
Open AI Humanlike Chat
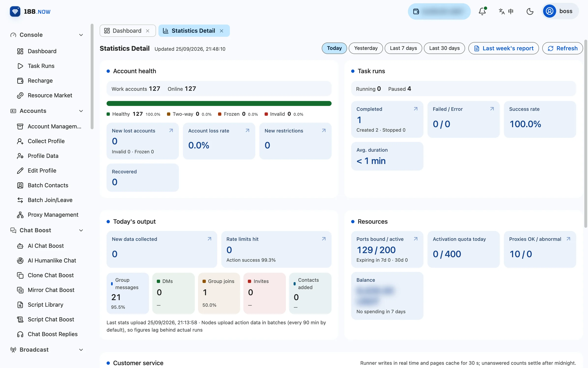coord(52,261)
